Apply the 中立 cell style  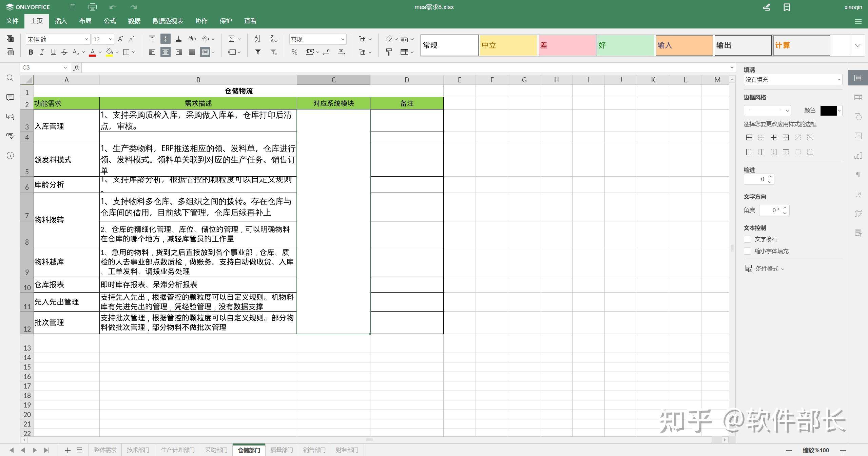(x=508, y=45)
